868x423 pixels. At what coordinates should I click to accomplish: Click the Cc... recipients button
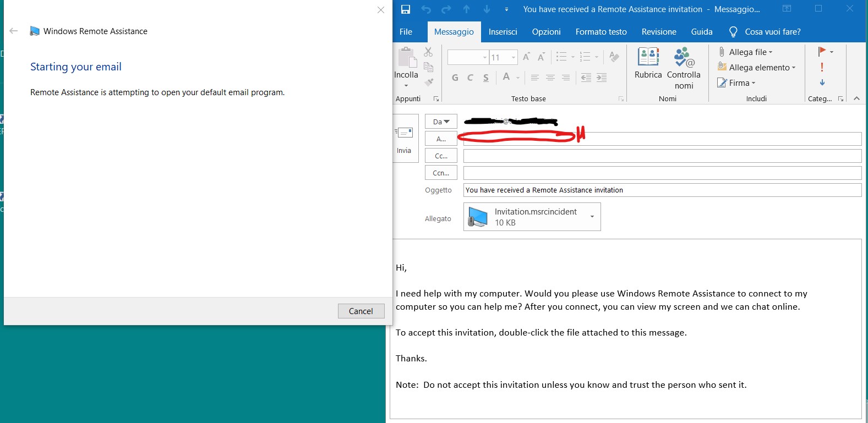point(441,156)
